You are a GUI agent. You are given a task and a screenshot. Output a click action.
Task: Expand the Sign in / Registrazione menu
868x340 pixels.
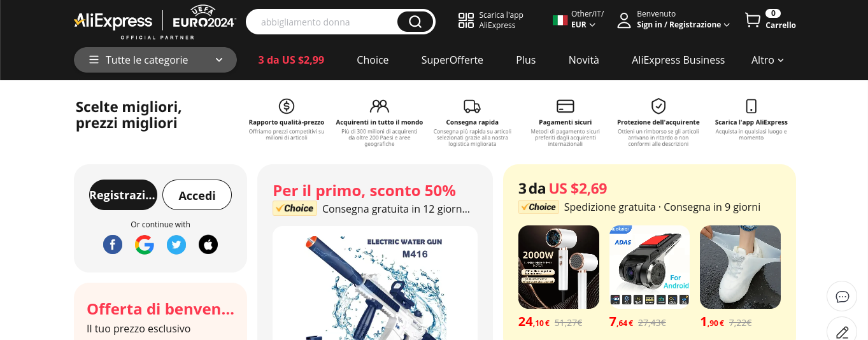pos(683,25)
